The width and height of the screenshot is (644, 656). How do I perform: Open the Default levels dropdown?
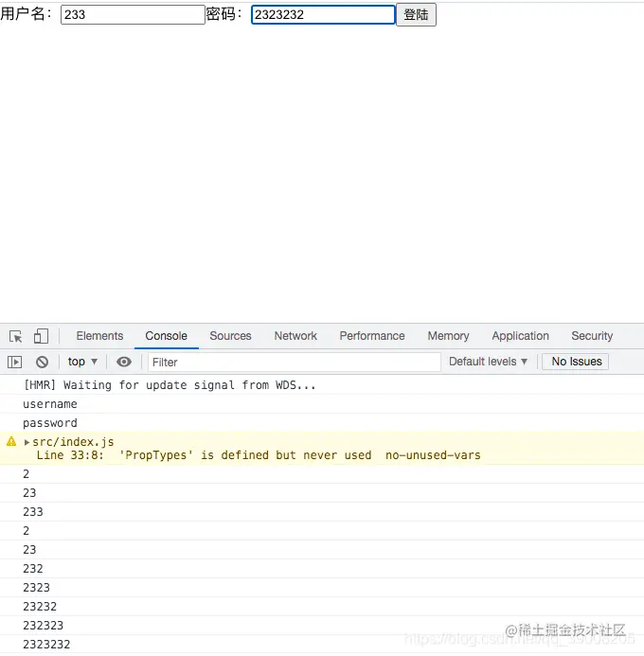(x=488, y=362)
